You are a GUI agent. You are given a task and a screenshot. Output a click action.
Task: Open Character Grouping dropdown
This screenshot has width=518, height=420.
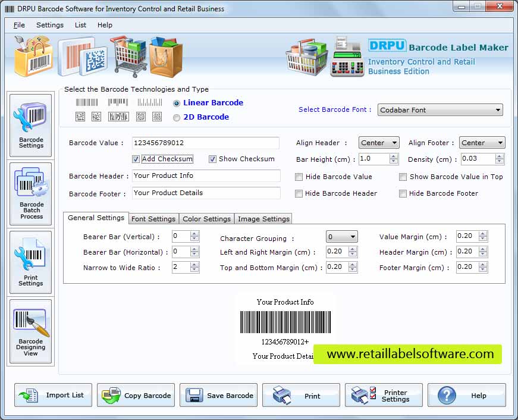point(341,237)
